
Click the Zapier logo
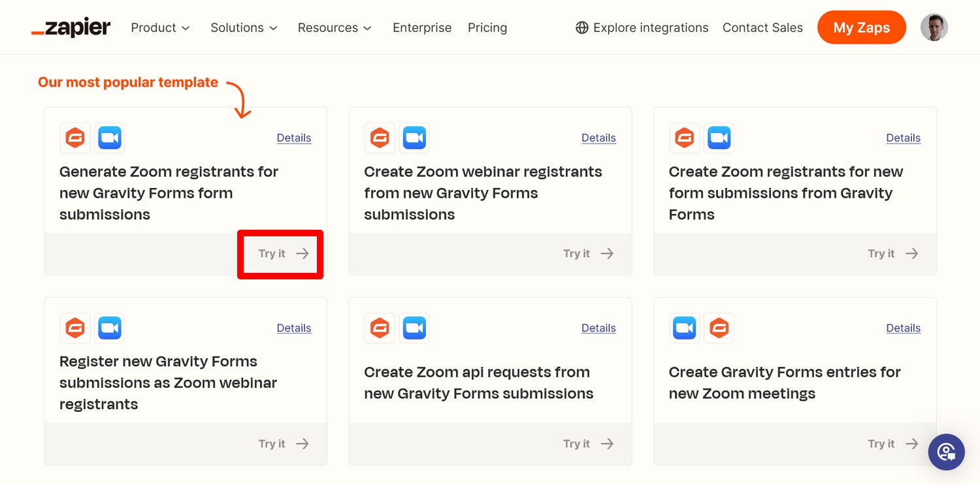point(71,27)
